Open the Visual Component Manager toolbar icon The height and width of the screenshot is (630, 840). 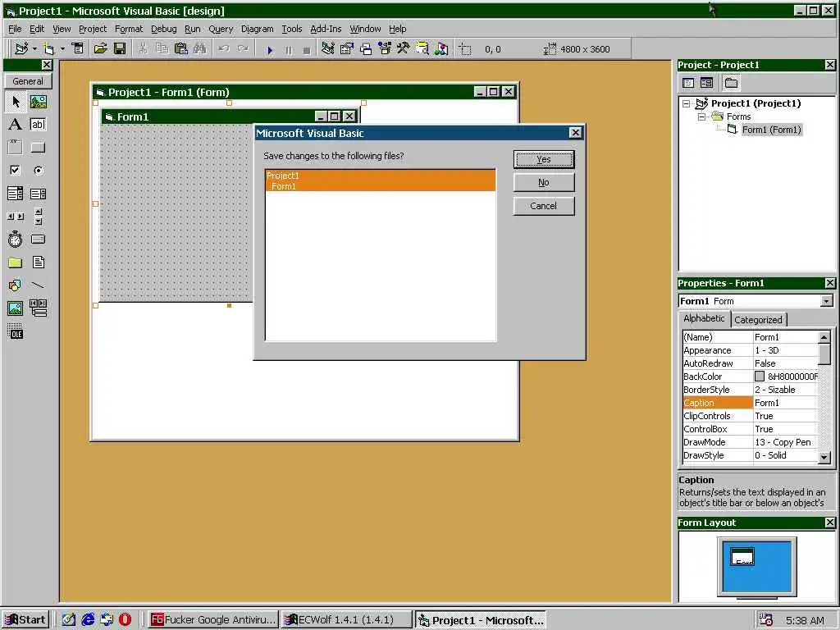click(x=441, y=48)
